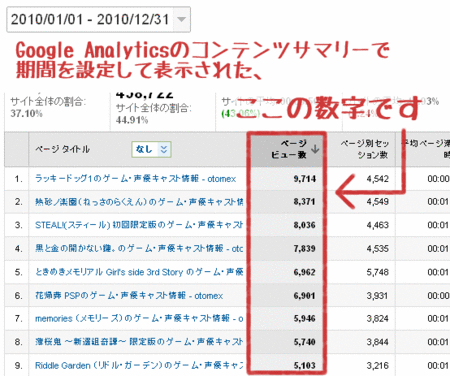
Task: Select unique pageview value 3,844
Action: [378, 342]
